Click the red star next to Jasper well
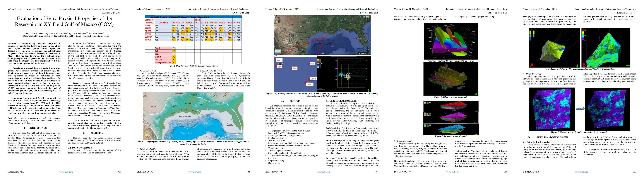This screenshot has height=182, width=644. (291, 68)
